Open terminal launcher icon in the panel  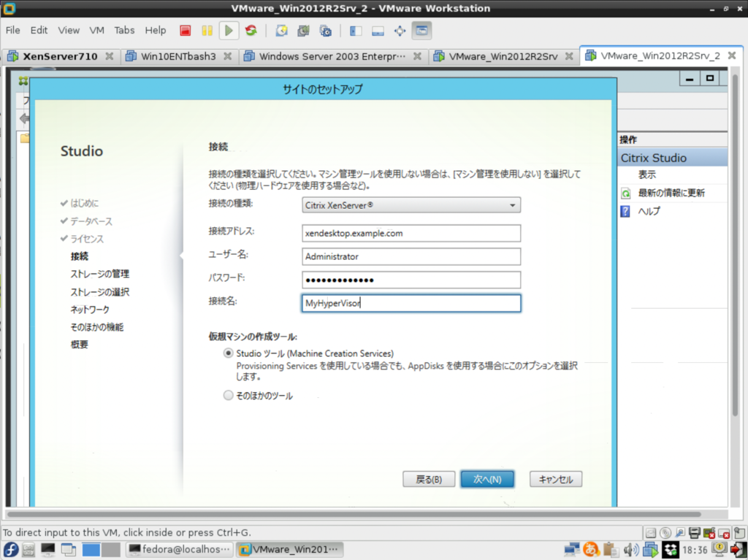pyautogui.click(x=47, y=550)
